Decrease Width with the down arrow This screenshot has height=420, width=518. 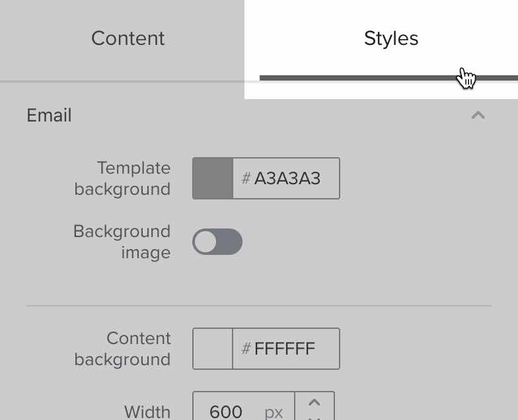(314, 417)
